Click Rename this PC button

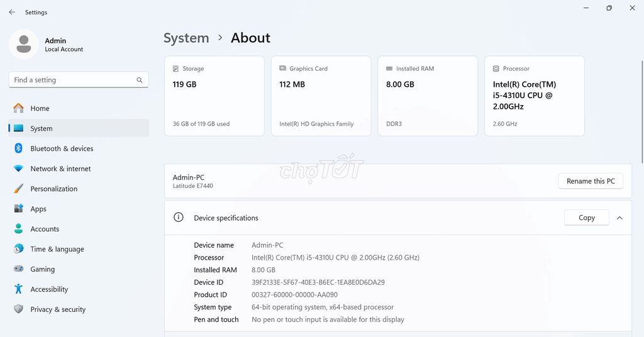591,181
